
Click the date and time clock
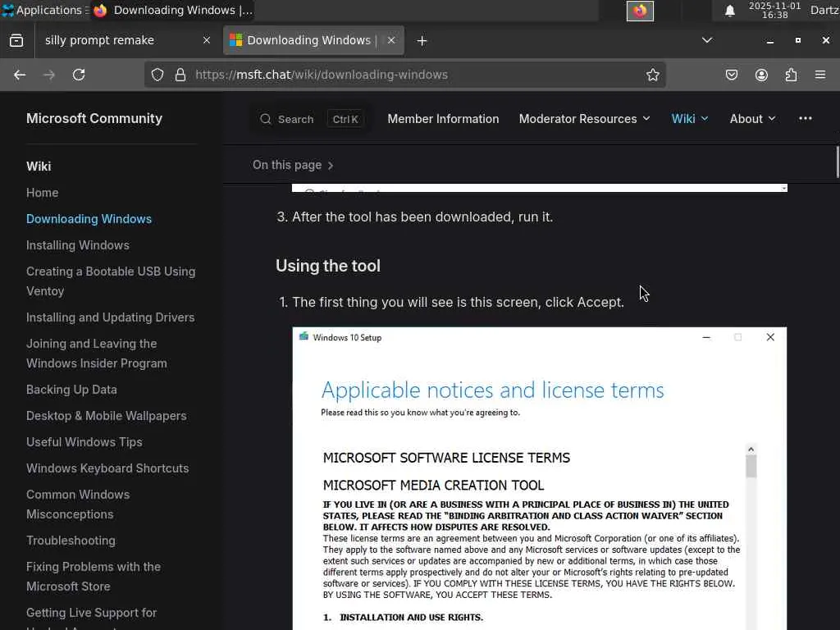point(774,10)
